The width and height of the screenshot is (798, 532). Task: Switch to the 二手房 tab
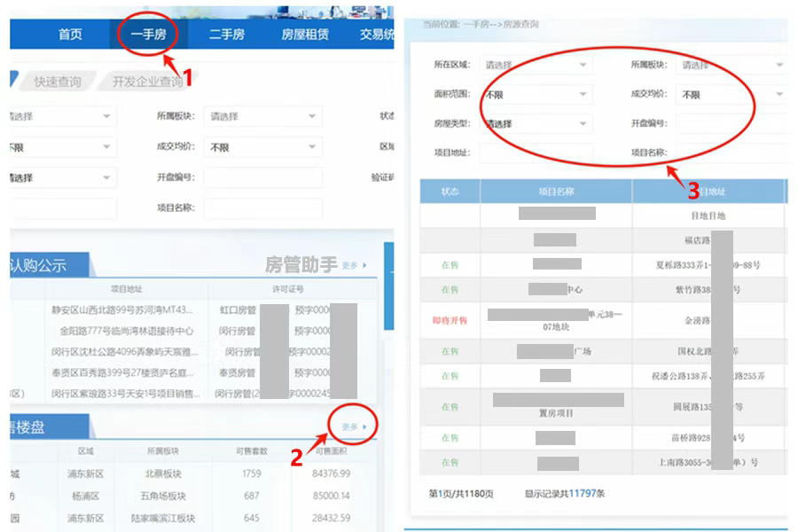229,35
